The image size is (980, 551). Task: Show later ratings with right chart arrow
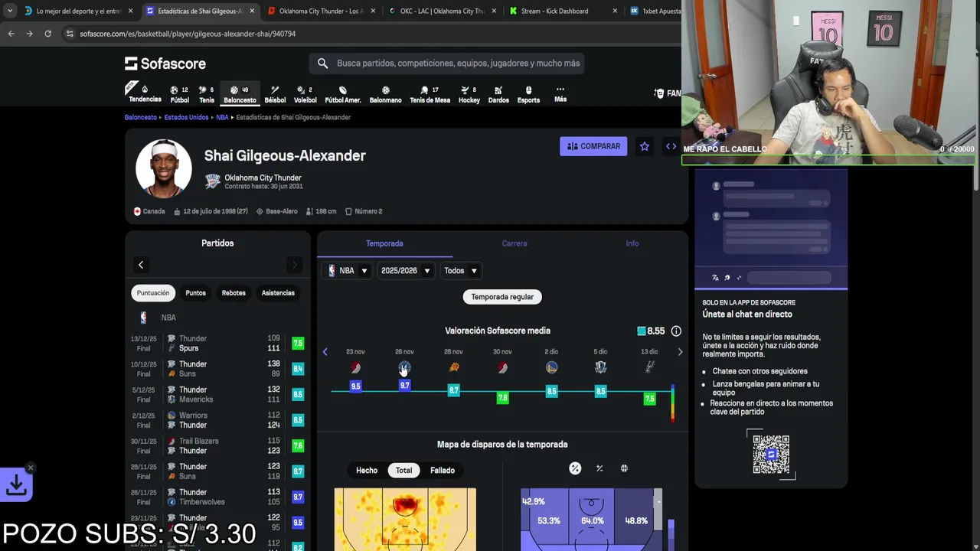[x=680, y=352]
